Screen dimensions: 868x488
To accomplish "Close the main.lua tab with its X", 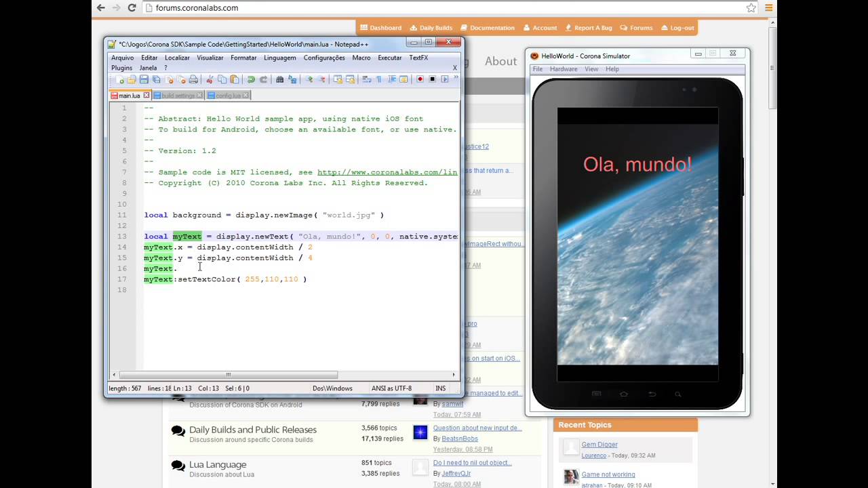I will pos(146,96).
